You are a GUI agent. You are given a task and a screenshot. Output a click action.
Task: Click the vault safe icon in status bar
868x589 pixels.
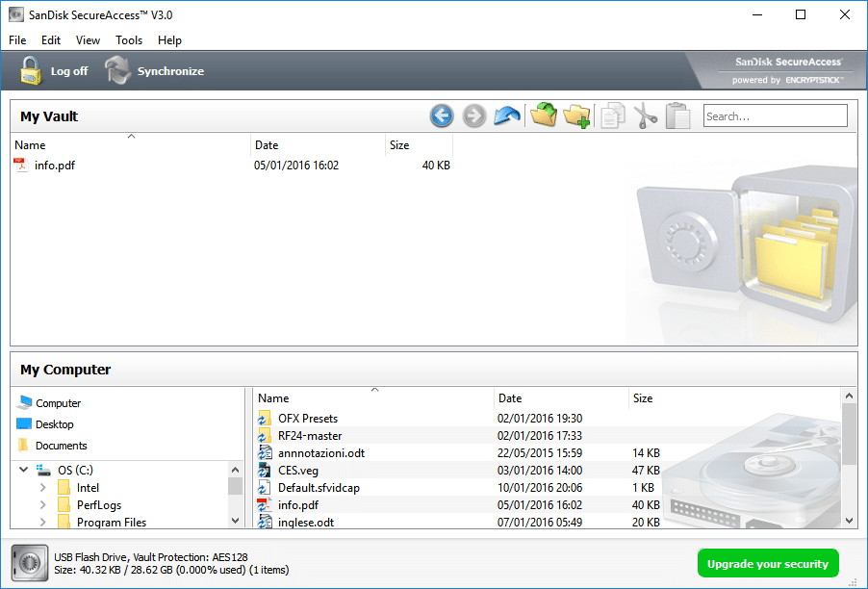[30, 563]
